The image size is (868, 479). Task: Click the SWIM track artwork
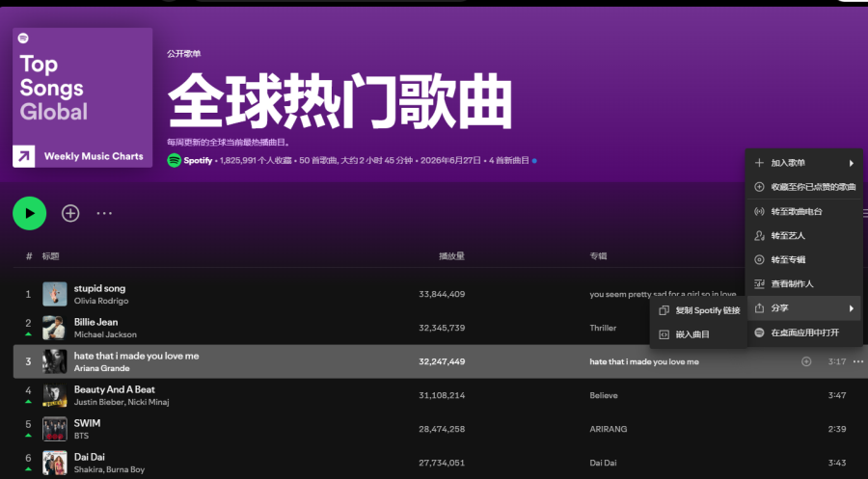[55, 429]
